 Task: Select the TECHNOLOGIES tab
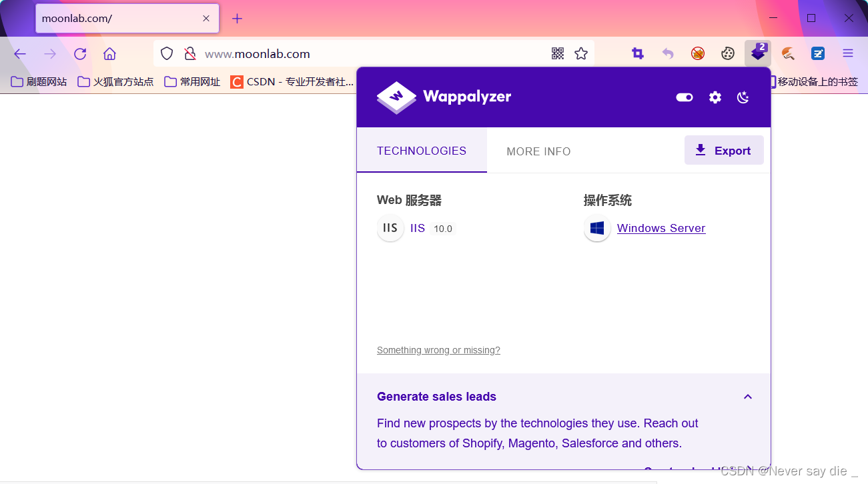[422, 151]
